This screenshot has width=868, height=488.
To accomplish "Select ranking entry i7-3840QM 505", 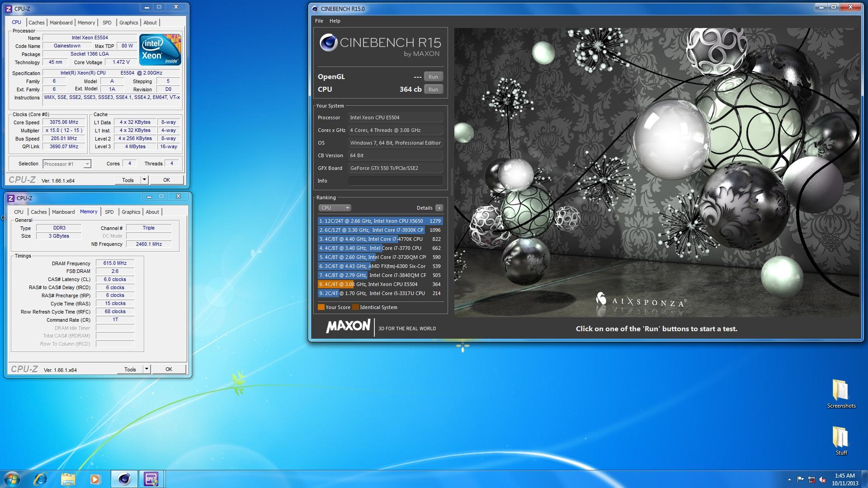I will point(380,275).
